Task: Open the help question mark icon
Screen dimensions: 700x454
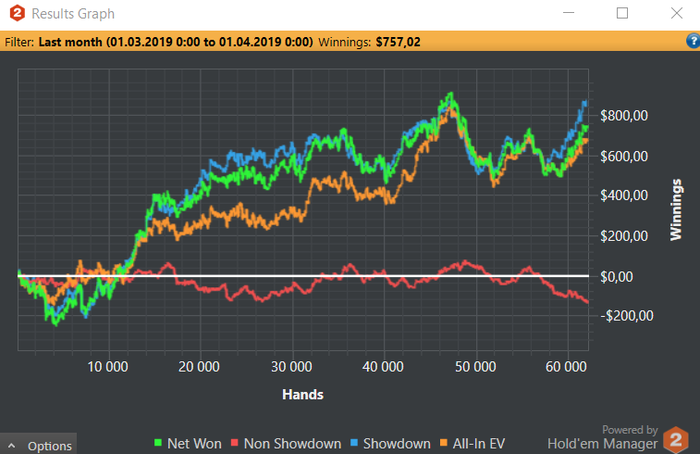Action: click(x=693, y=41)
